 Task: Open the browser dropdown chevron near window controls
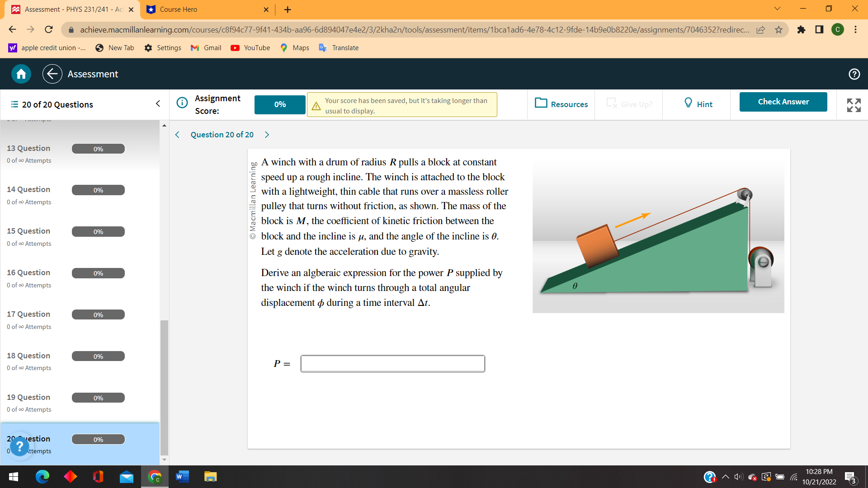coord(777,9)
